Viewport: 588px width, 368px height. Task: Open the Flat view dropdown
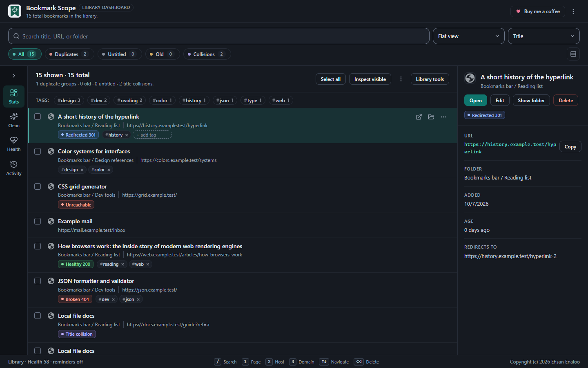coord(469,36)
